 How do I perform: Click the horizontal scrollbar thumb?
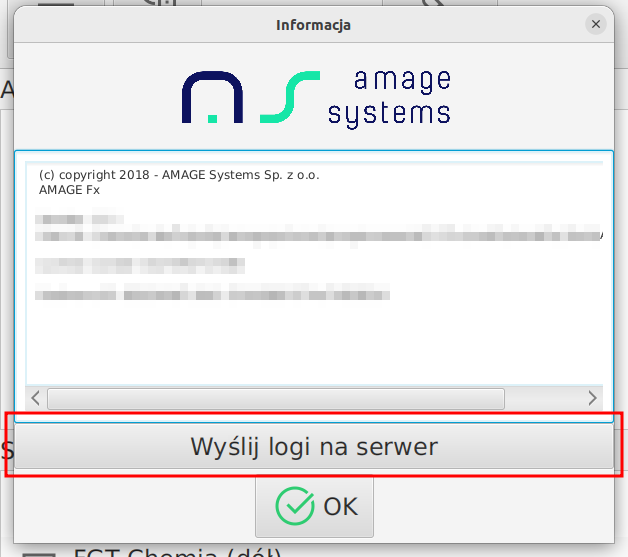[275, 398]
